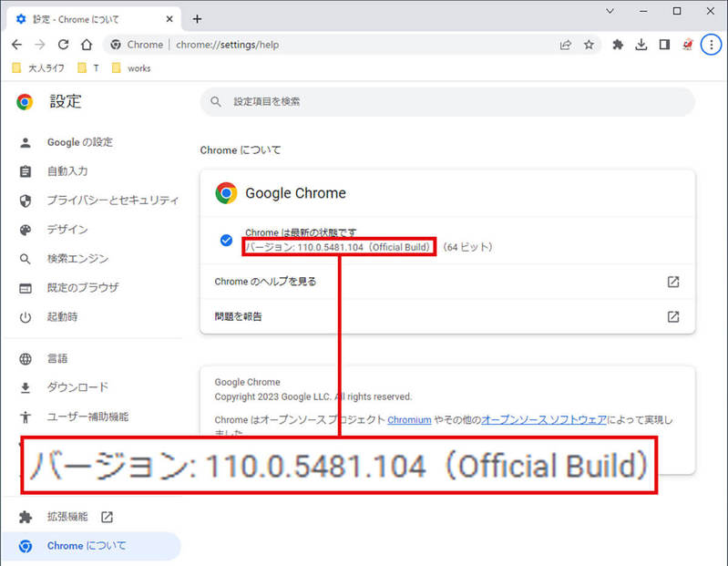Click 問題を報告 row
728x566 pixels.
[447, 316]
